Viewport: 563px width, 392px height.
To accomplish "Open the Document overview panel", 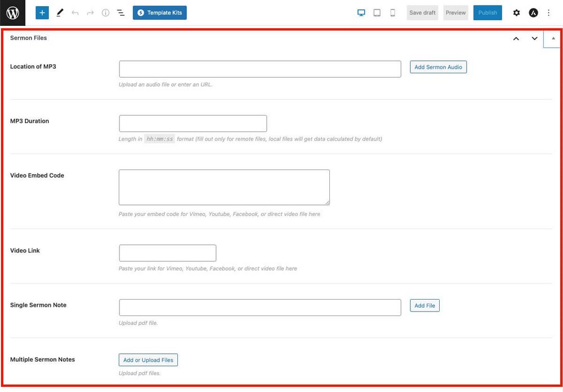I will (120, 12).
